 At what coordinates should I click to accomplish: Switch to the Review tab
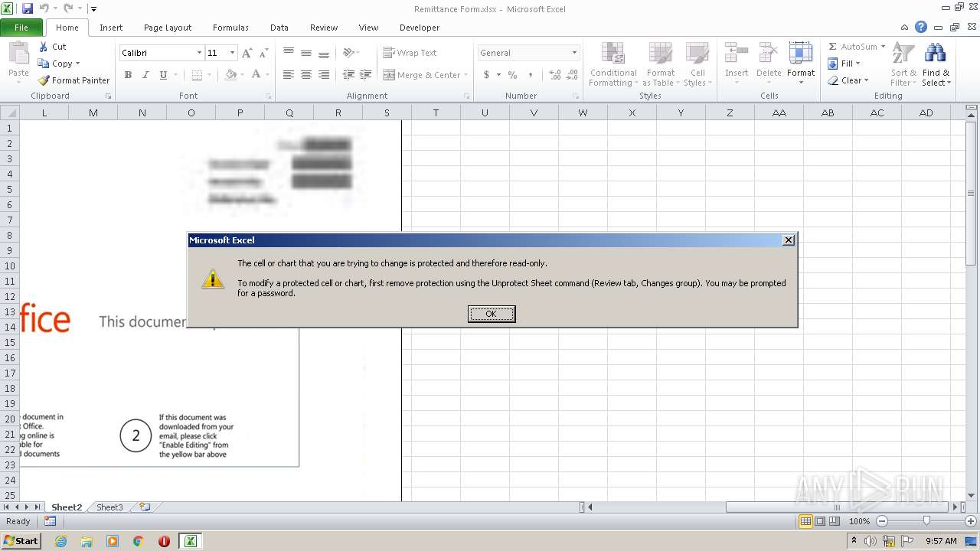point(324,28)
